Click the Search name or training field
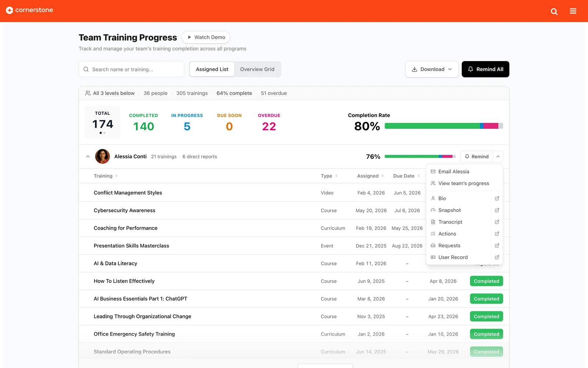The width and height of the screenshot is (588, 368). point(132,69)
